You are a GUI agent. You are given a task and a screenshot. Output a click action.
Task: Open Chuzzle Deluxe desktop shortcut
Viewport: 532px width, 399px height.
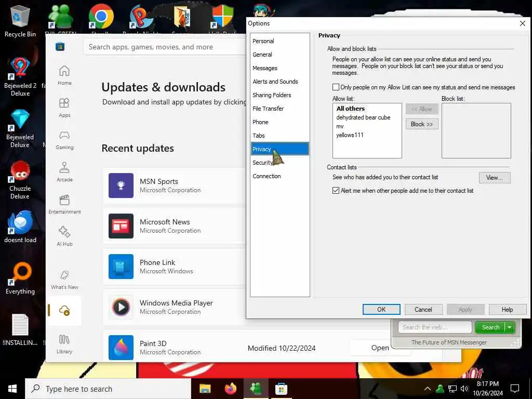click(x=20, y=180)
